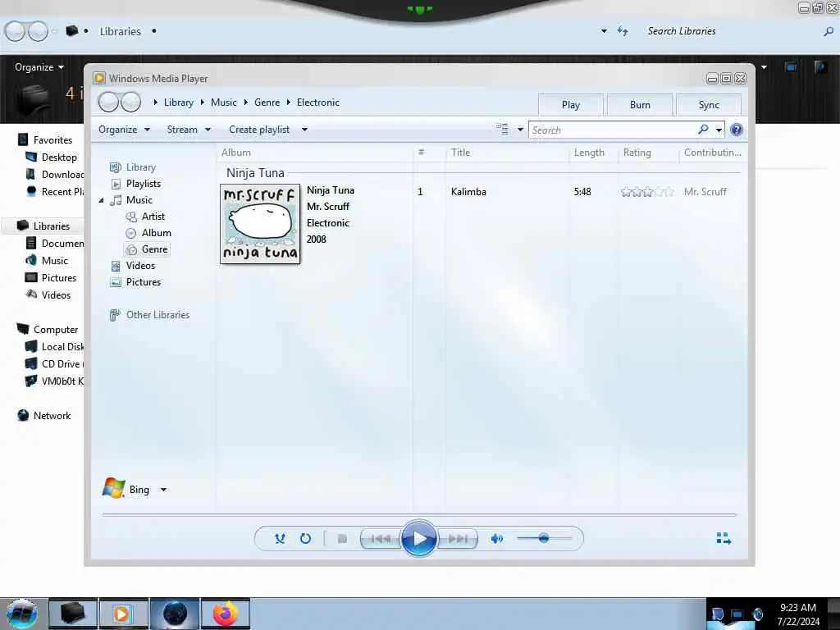Image resolution: width=840 pixels, height=630 pixels.
Task: Open the Play tab
Action: point(571,105)
